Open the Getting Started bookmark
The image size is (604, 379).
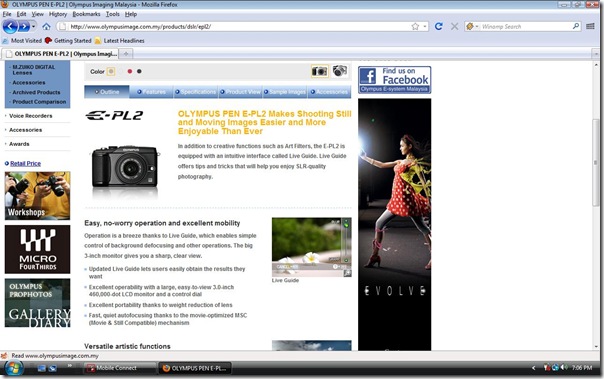coord(68,40)
